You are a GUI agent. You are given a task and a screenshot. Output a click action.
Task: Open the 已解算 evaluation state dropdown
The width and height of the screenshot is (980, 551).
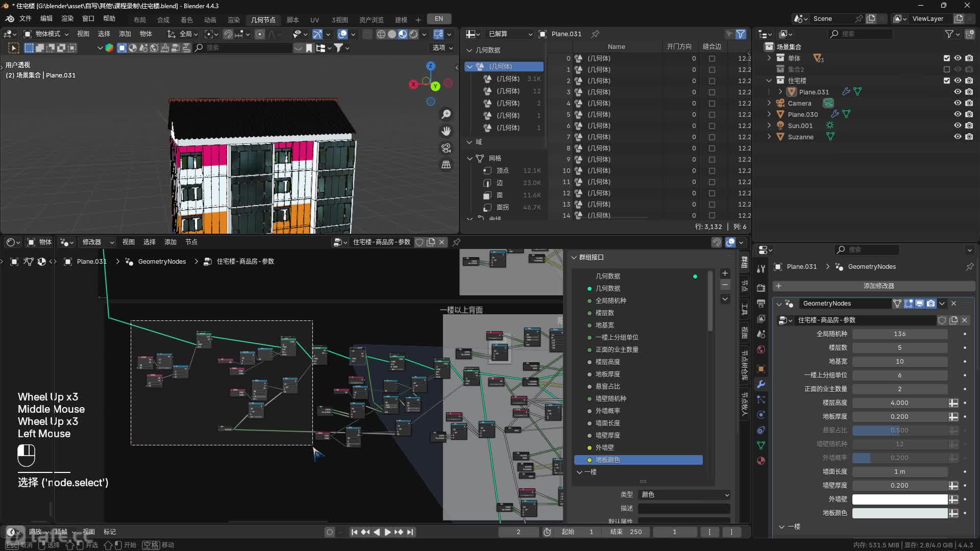tap(510, 34)
